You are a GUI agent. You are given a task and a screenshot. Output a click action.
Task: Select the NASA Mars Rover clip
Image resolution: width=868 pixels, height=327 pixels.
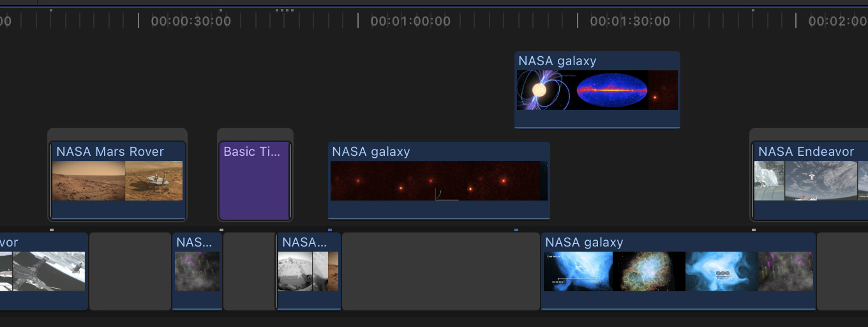click(x=117, y=181)
